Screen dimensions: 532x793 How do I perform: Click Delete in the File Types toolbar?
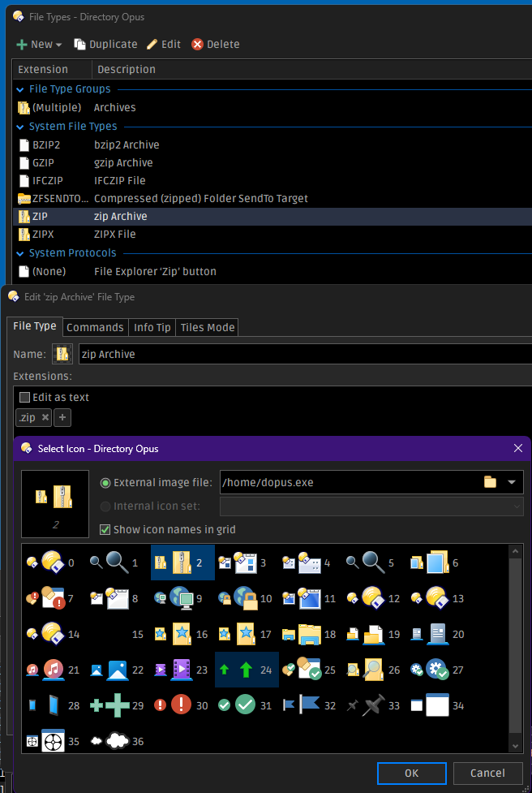tap(216, 45)
